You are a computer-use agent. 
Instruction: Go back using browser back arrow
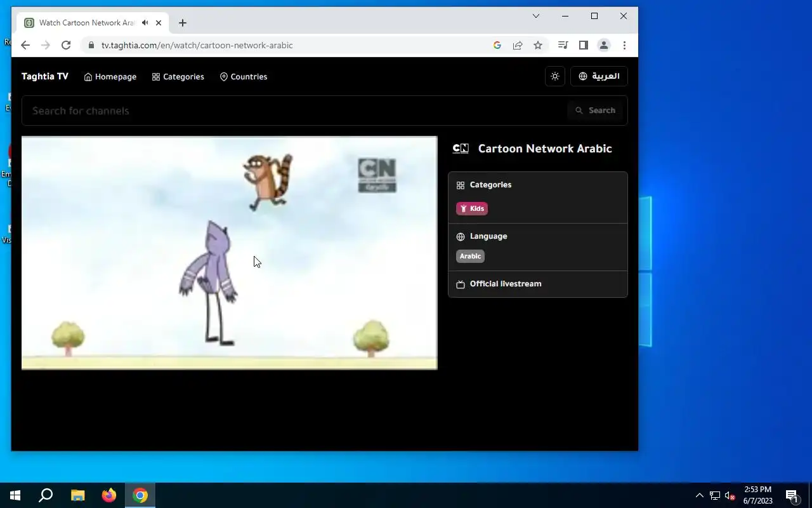pyautogui.click(x=25, y=45)
